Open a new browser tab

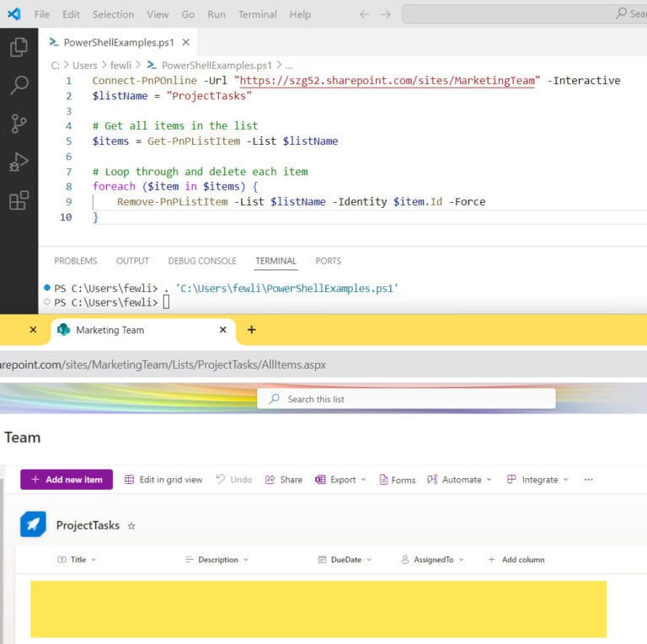point(252,329)
